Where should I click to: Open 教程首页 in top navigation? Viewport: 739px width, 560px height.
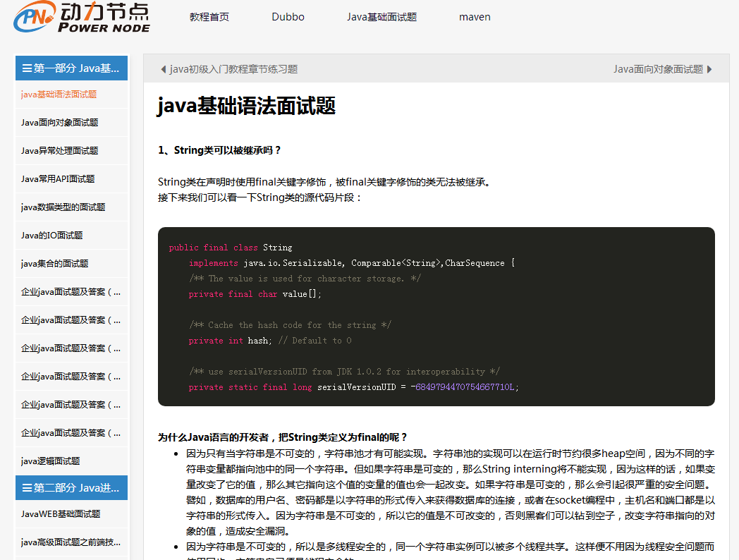(209, 17)
